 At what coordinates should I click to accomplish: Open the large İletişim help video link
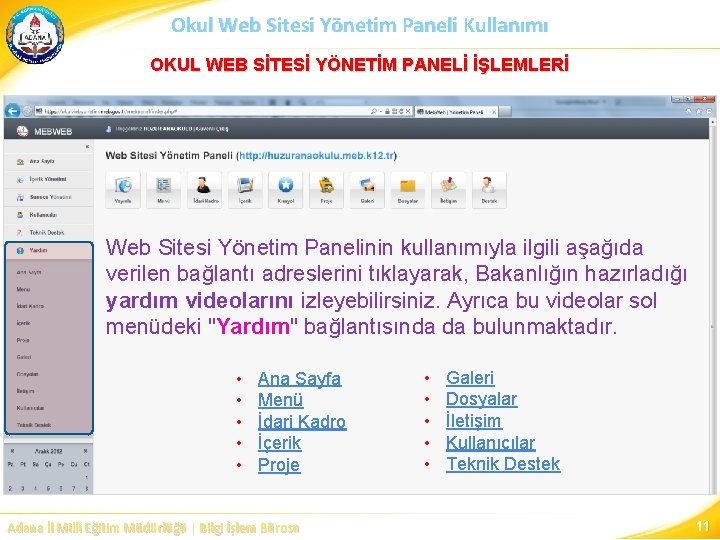pos(473,421)
